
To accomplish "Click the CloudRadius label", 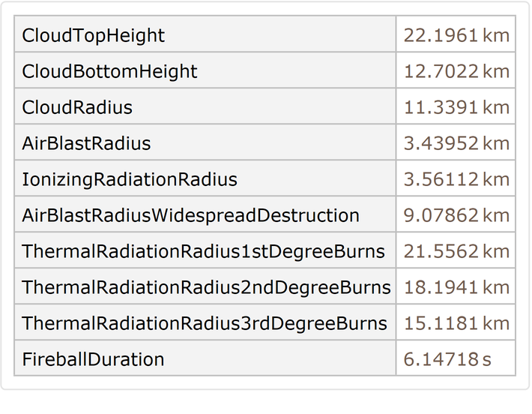I will coord(77,107).
